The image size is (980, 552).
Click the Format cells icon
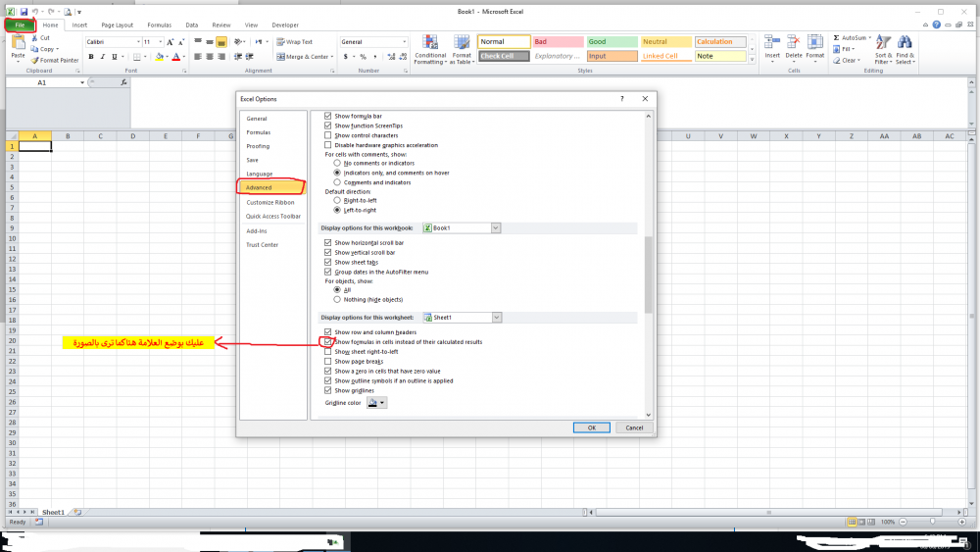coord(815,42)
